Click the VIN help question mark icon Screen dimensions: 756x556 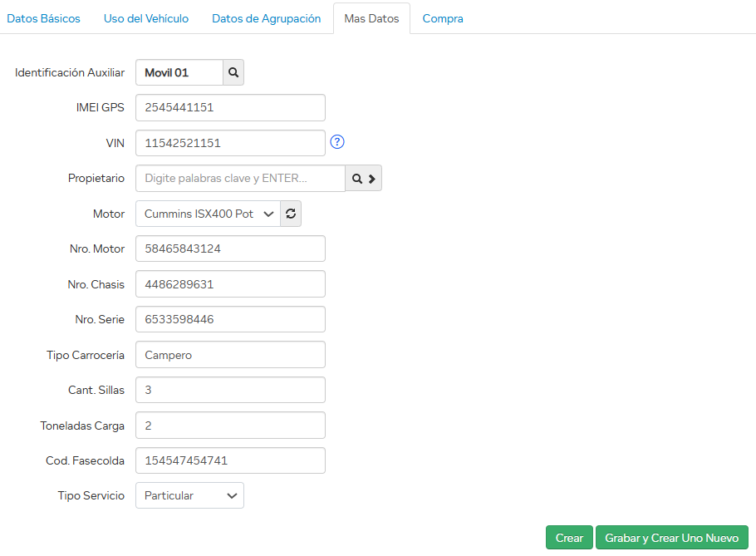tap(337, 142)
